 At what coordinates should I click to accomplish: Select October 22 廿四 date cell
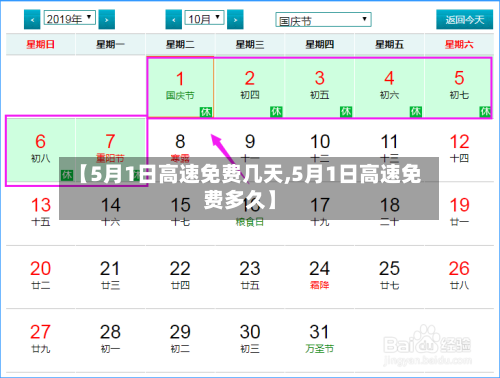180,277
